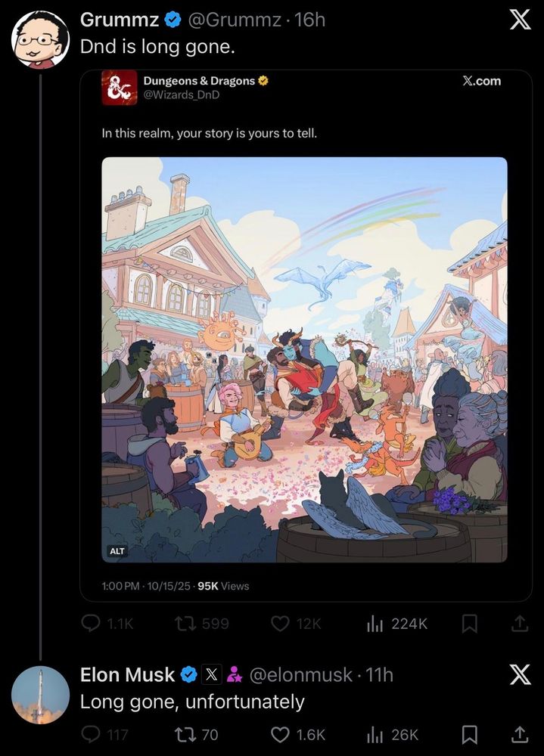Bookmark Grummz's post
Image resolution: width=544 pixels, height=756 pixels.
(469, 623)
